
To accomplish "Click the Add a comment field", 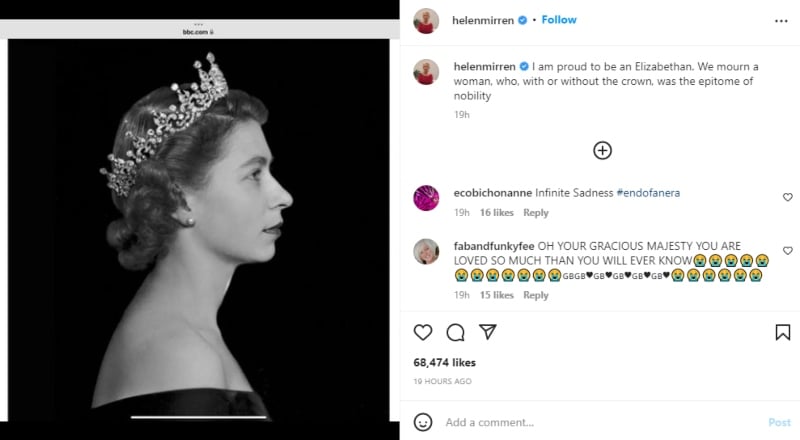I will 600,422.
